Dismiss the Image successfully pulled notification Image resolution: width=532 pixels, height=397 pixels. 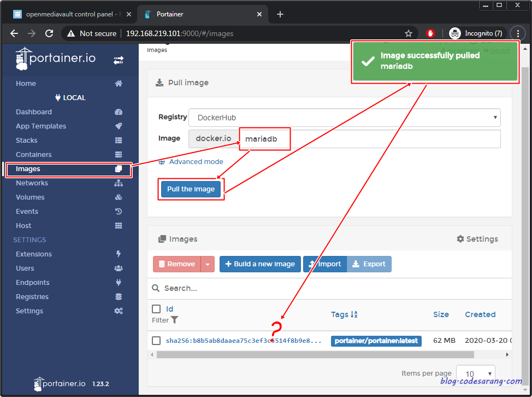(435, 61)
